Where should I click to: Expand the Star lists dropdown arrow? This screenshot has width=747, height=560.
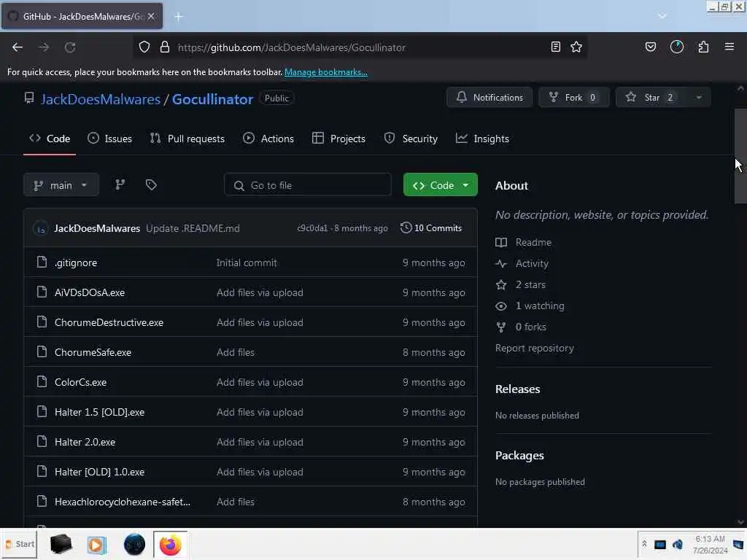click(x=699, y=97)
